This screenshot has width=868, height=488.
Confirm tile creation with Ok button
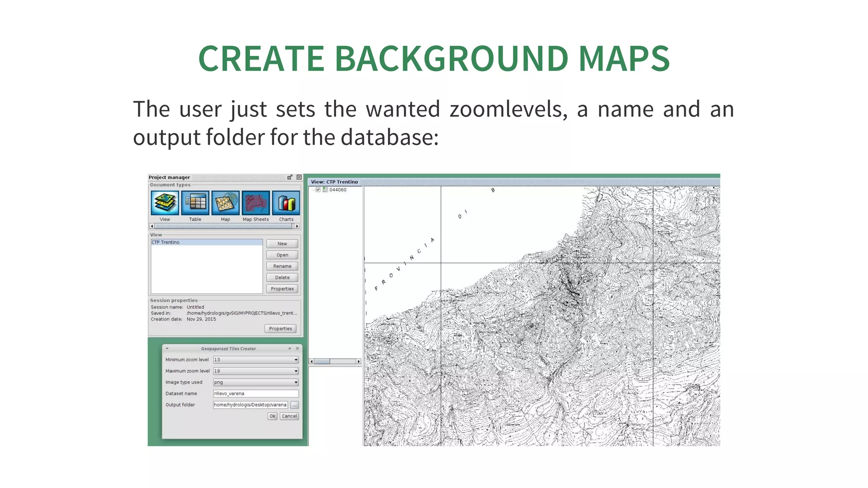[273, 416]
